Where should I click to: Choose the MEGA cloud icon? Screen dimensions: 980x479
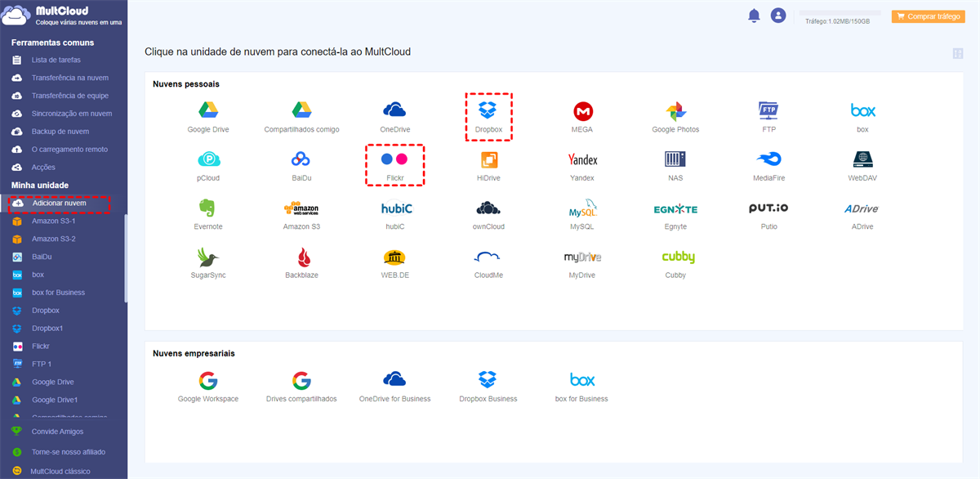tap(582, 111)
